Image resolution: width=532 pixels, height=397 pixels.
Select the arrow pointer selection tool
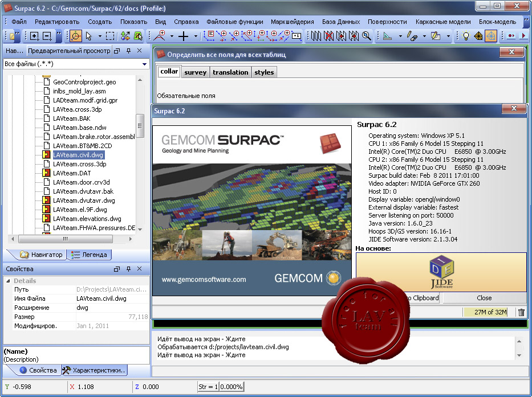89,36
